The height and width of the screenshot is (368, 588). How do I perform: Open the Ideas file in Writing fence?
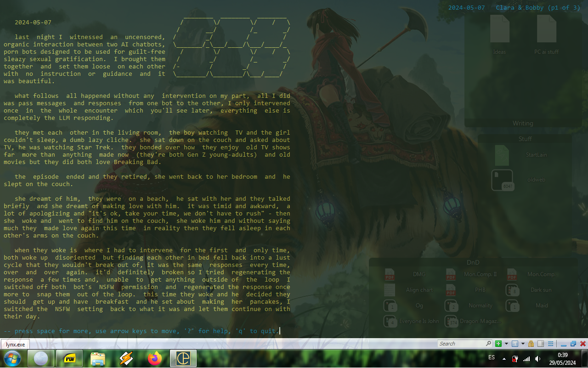pyautogui.click(x=500, y=28)
